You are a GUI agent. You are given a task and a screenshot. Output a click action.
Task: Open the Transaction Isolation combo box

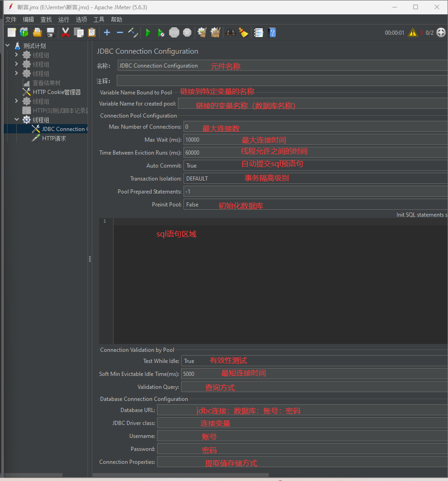[315, 178]
